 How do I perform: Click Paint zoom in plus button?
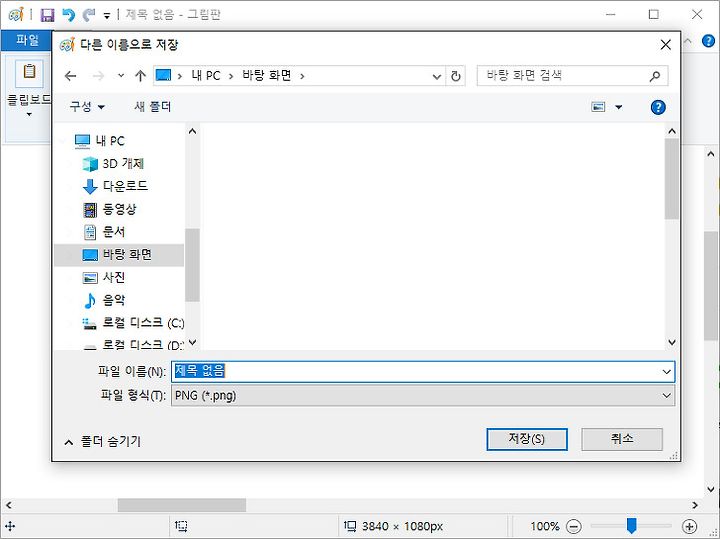click(690, 526)
